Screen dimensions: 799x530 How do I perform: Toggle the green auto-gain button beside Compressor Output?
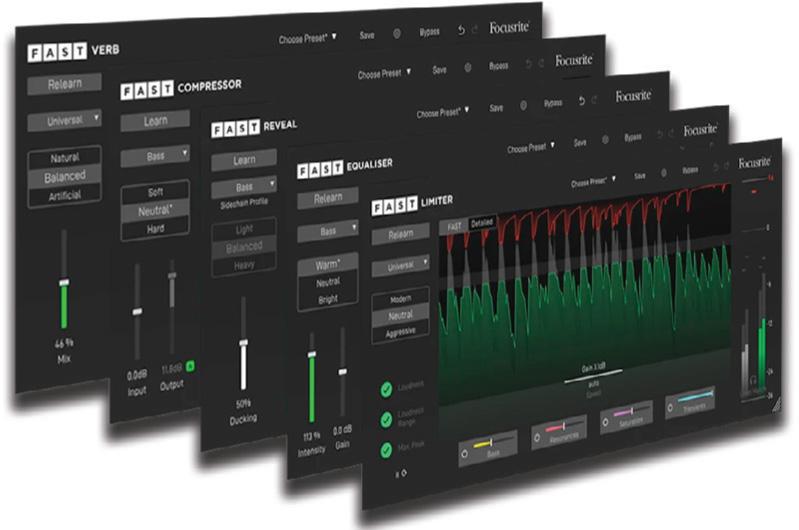(x=190, y=366)
